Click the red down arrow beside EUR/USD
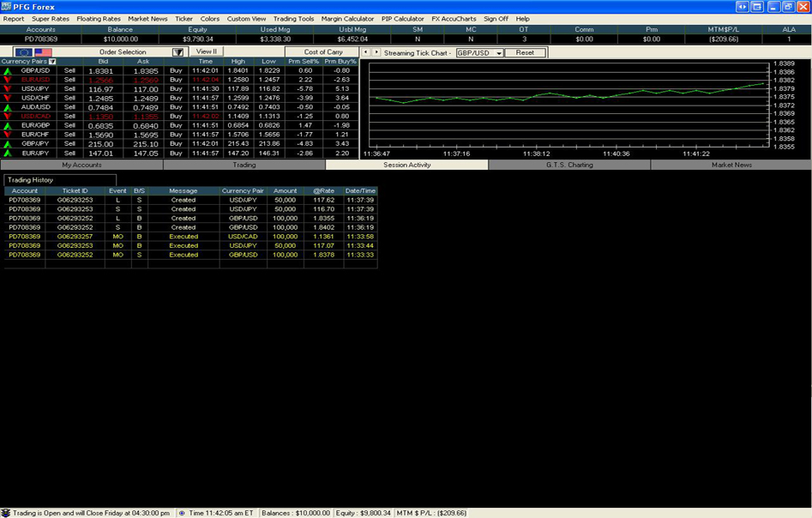Viewport: 812px width, 518px height. coord(7,80)
